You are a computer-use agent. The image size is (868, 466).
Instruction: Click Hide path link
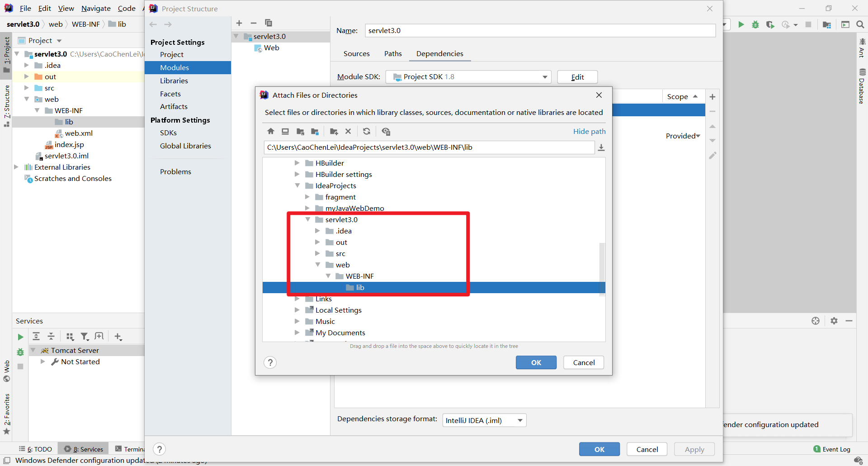[589, 131]
